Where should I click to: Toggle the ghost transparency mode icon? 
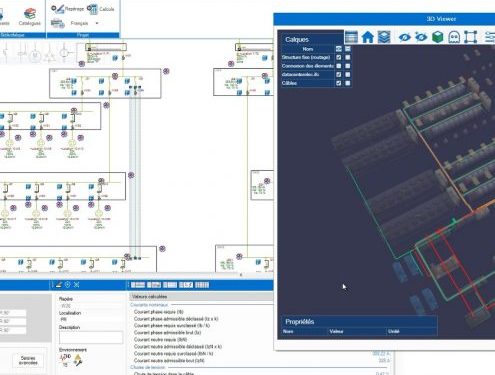coord(454,37)
